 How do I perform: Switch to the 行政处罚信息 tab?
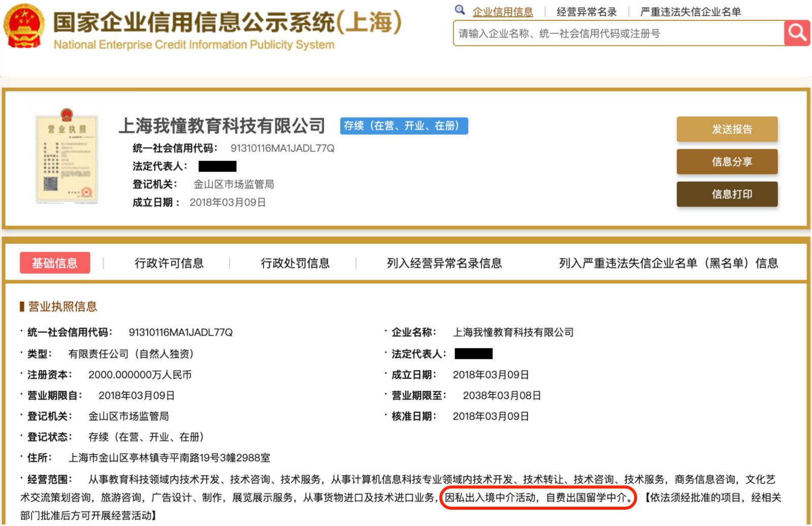295,263
